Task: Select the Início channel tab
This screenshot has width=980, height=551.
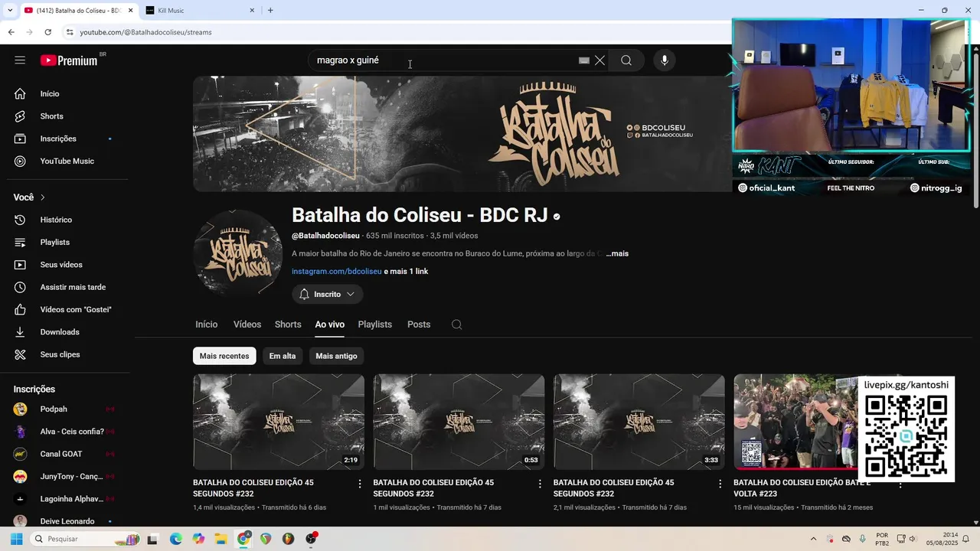Action: 207,324
